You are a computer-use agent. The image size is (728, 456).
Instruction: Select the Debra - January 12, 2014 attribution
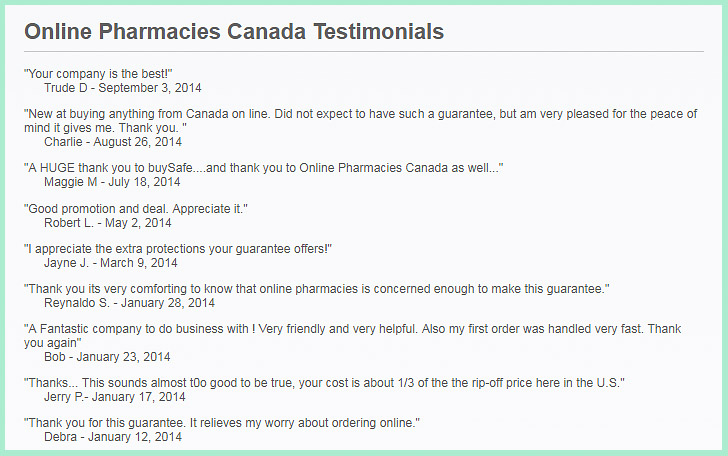[113, 437]
